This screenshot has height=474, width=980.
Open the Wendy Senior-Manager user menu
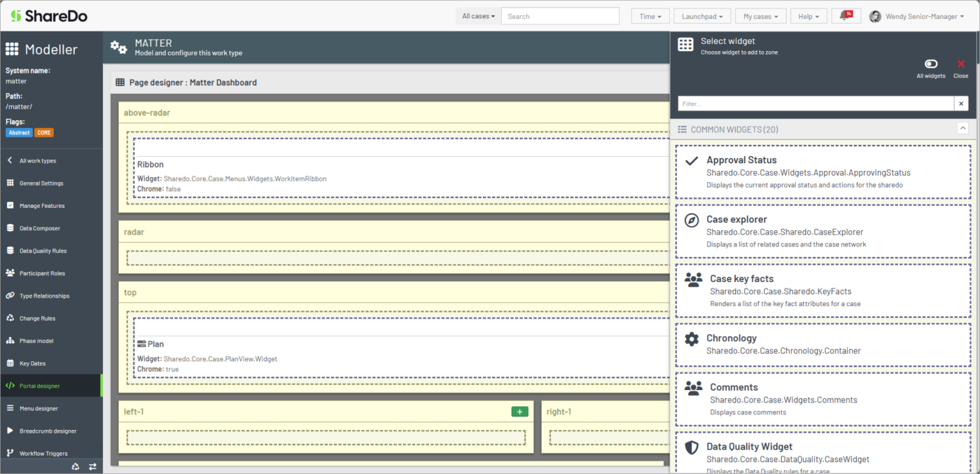click(x=917, y=15)
